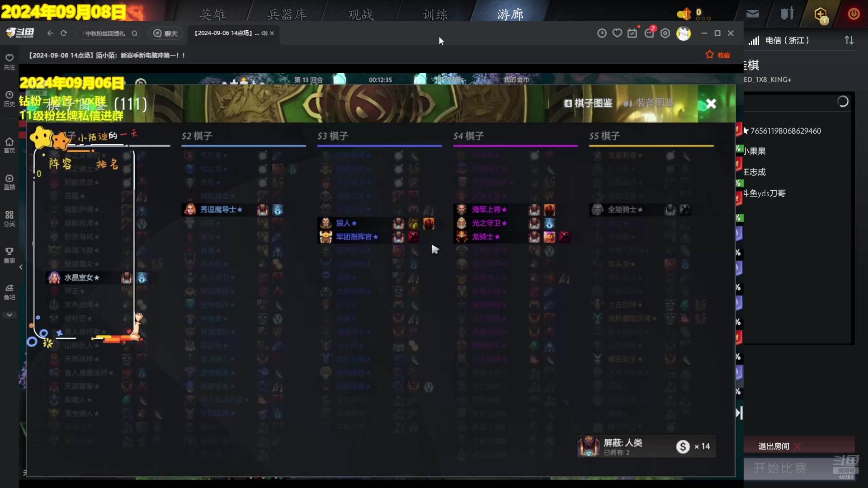Select the 龙骑士 chess piece
This screenshot has height=488, width=868.
point(512,237)
